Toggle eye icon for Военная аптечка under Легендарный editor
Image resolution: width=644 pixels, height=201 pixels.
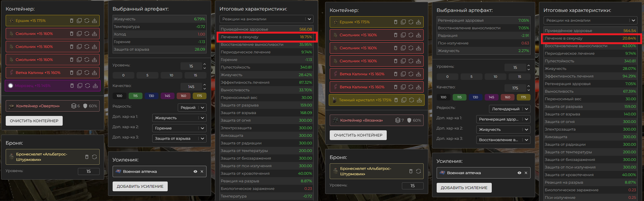coord(519,173)
